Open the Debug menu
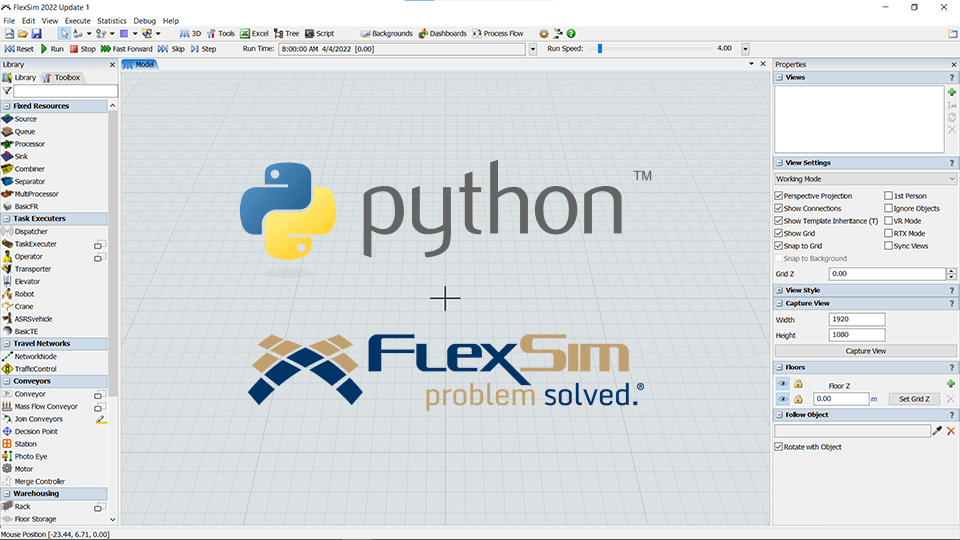The width and height of the screenshot is (960, 540). pos(144,21)
